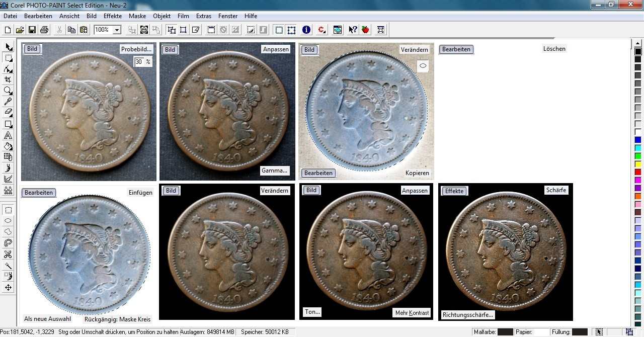Screen dimensions: 644x337
Task: Click the Print icon in the toolbar
Action: 44,30
